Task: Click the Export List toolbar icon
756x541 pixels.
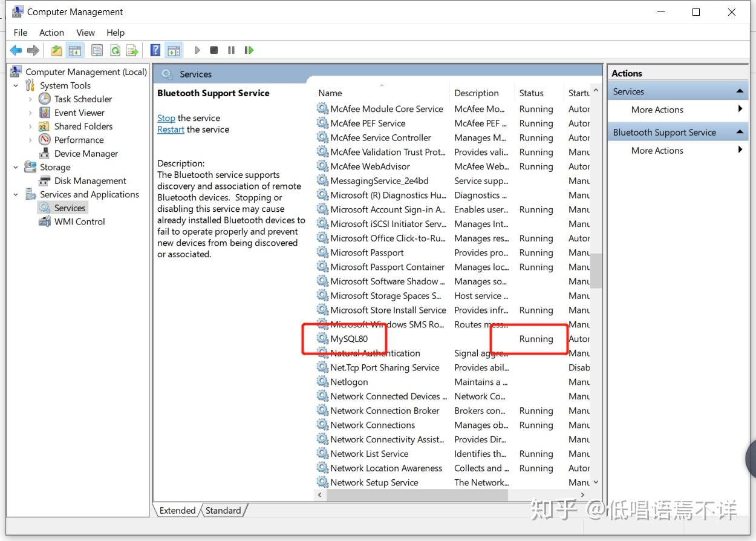Action: 132,50
